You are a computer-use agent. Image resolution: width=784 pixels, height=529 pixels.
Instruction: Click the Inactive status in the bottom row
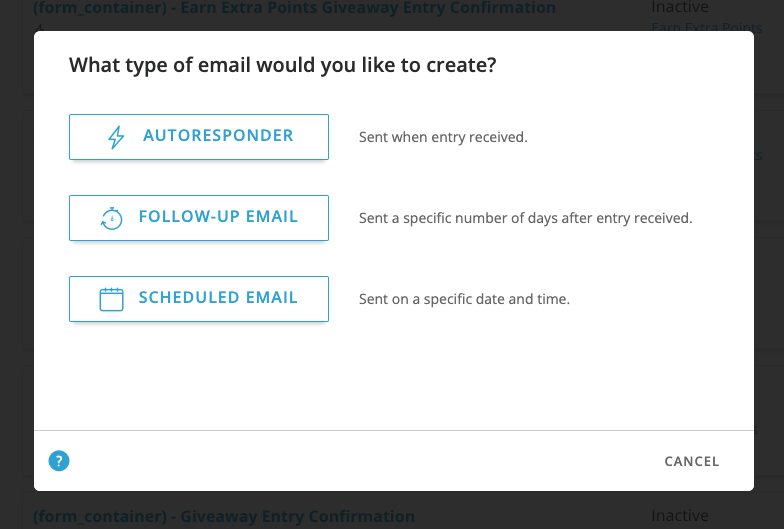(680, 516)
